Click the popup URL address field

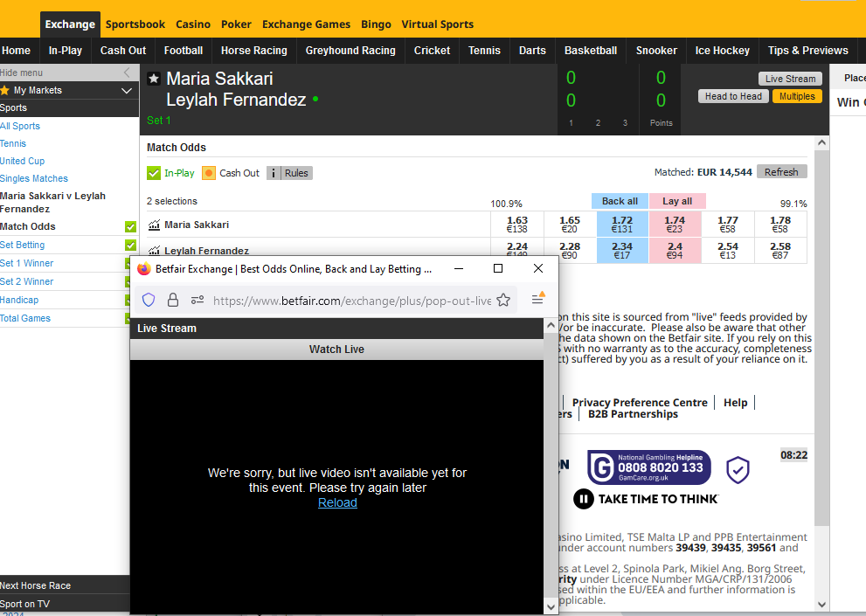[352, 301]
